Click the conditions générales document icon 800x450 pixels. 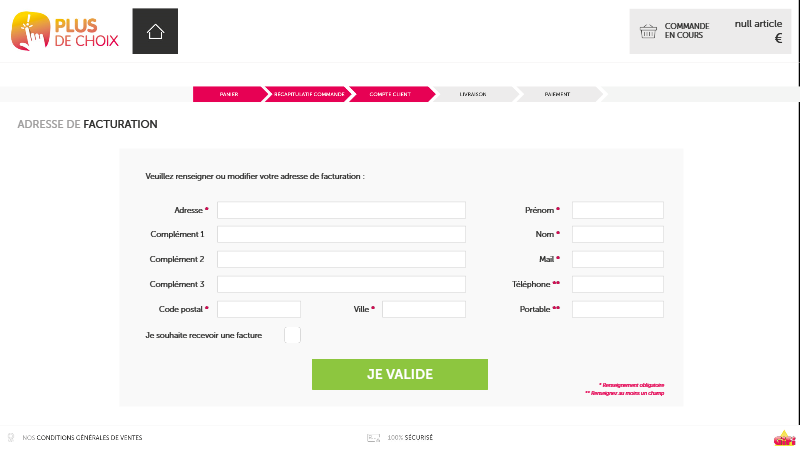pos(11,438)
